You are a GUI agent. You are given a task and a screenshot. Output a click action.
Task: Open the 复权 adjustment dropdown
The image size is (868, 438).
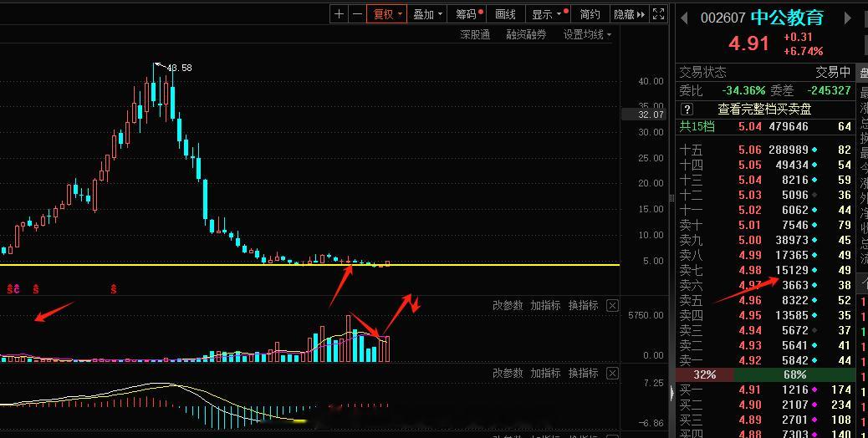[387, 14]
